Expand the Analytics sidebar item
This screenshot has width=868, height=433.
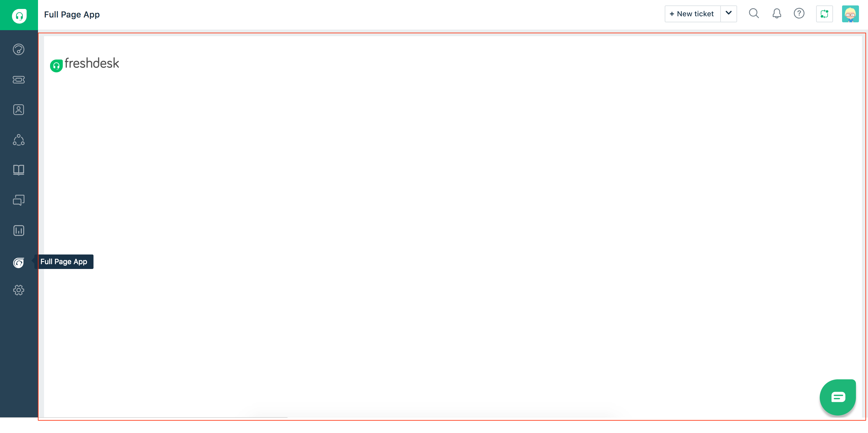(x=18, y=230)
